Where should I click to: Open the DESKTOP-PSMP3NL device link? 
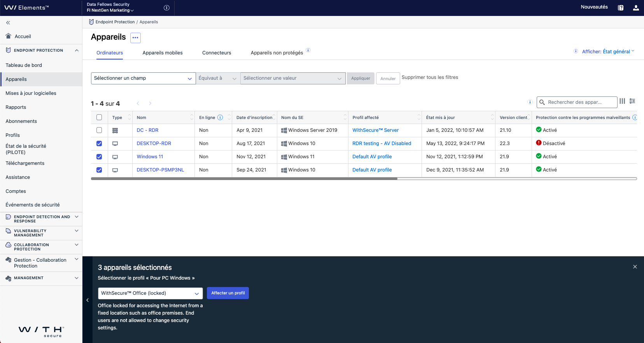tap(160, 170)
